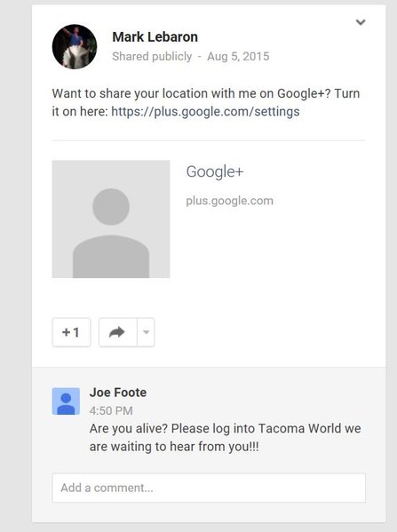Open Joe Foote's blue avatar icon
Image resolution: width=397 pixels, height=532 pixels.
[66, 401]
